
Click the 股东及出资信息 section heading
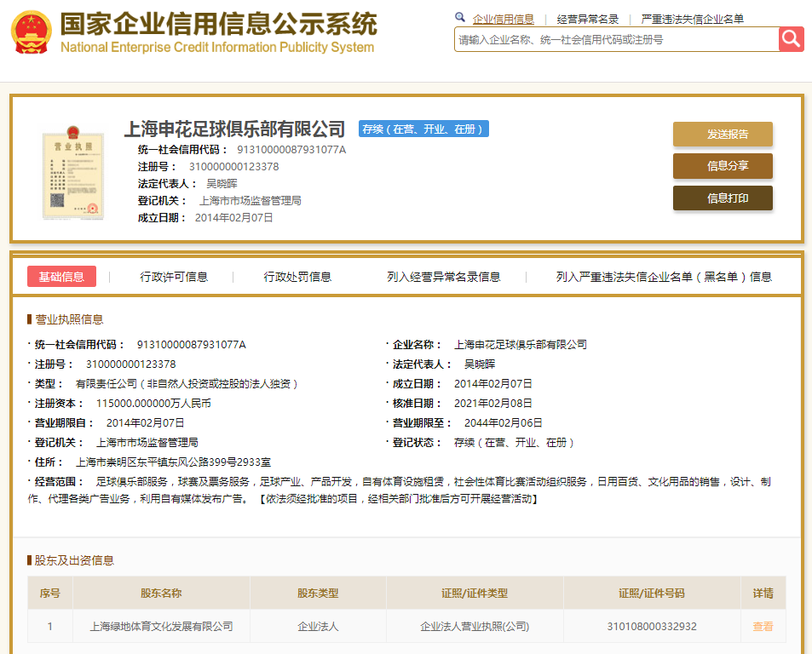point(74,560)
